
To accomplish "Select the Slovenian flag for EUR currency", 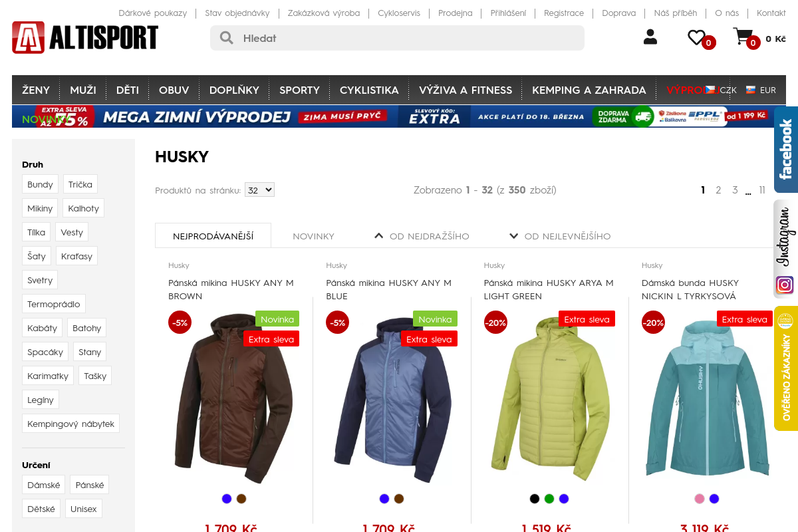I will pos(751,89).
